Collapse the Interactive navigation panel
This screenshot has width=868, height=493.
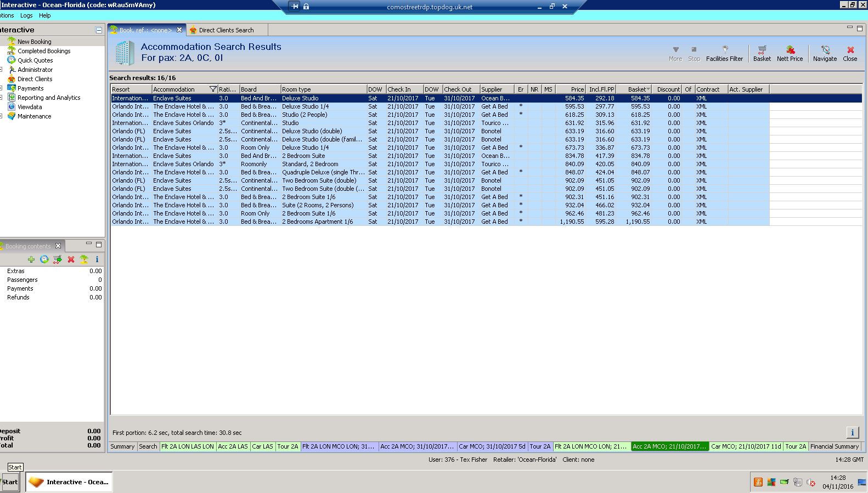(99, 30)
